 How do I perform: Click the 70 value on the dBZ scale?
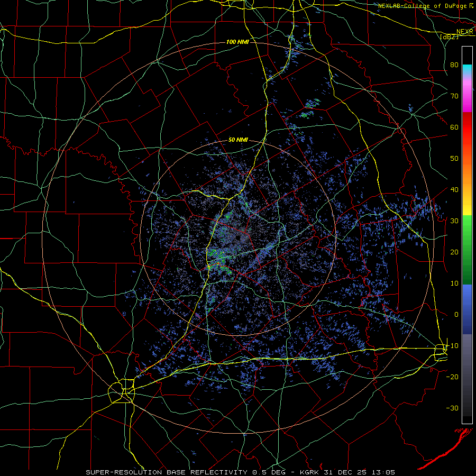pyautogui.click(x=454, y=96)
